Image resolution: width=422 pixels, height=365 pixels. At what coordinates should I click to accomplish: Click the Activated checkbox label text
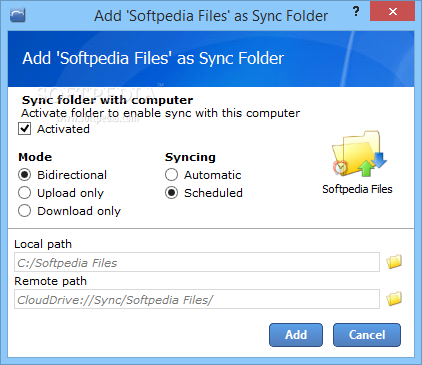pos(63,129)
